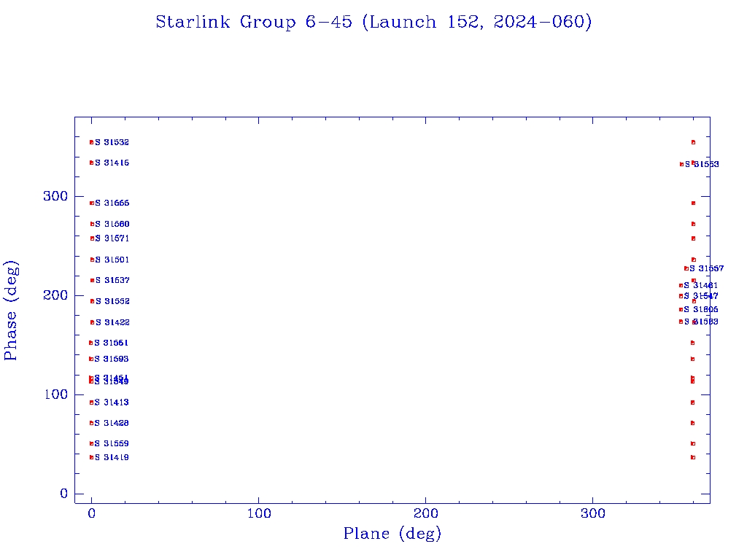Select the 'S 31560' point label
Image resolution: width=747 pixels, height=560 pixels.
click(x=112, y=224)
